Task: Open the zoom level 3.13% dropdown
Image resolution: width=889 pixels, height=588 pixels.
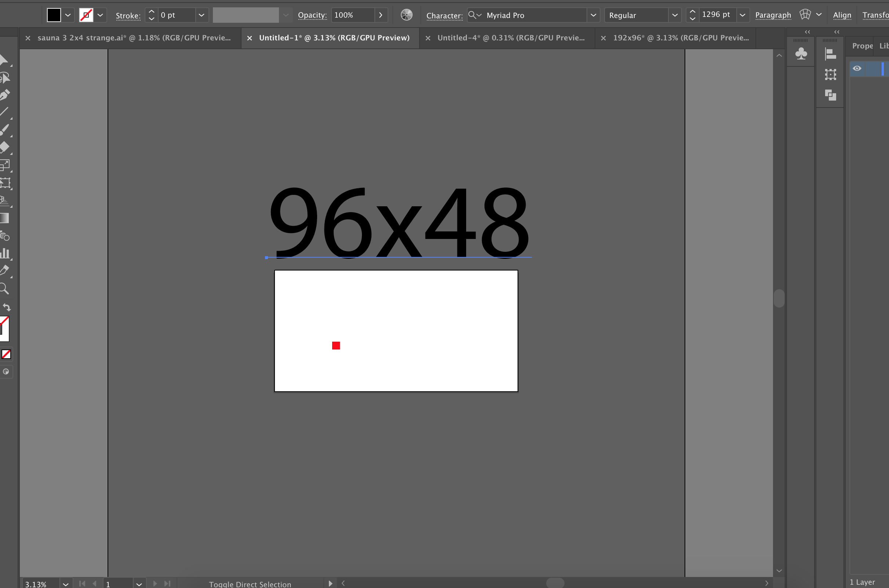Action: click(x=66, y=584)
